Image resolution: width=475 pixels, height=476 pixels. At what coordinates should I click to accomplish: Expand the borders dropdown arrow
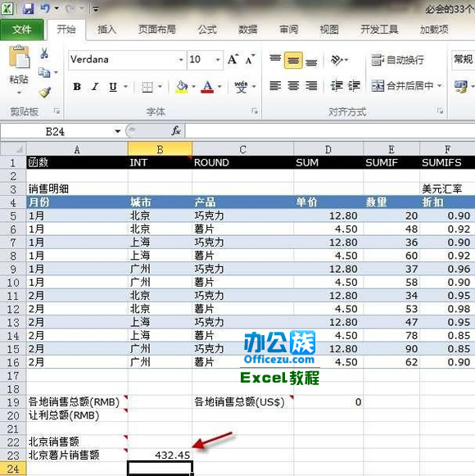pos(160,87)
